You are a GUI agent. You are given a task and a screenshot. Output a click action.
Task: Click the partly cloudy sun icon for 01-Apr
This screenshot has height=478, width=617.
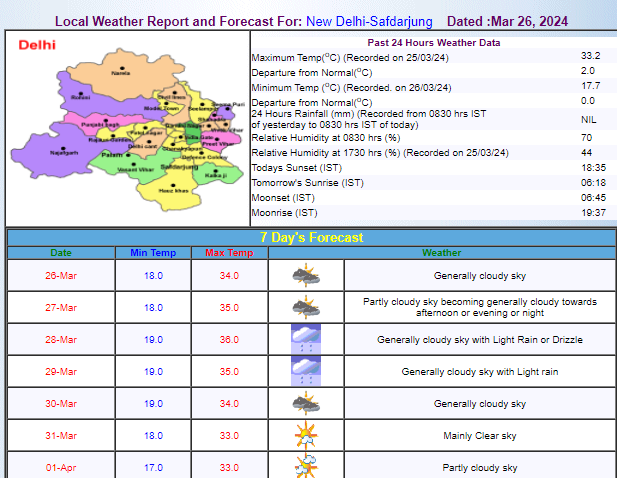306,466
